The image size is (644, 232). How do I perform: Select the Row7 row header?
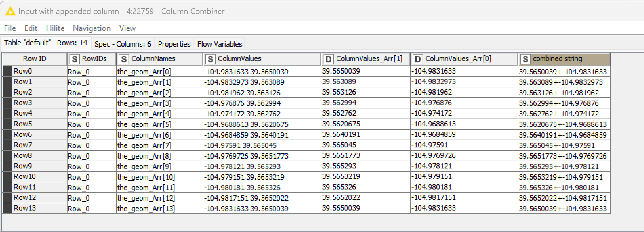click(23, 145)
